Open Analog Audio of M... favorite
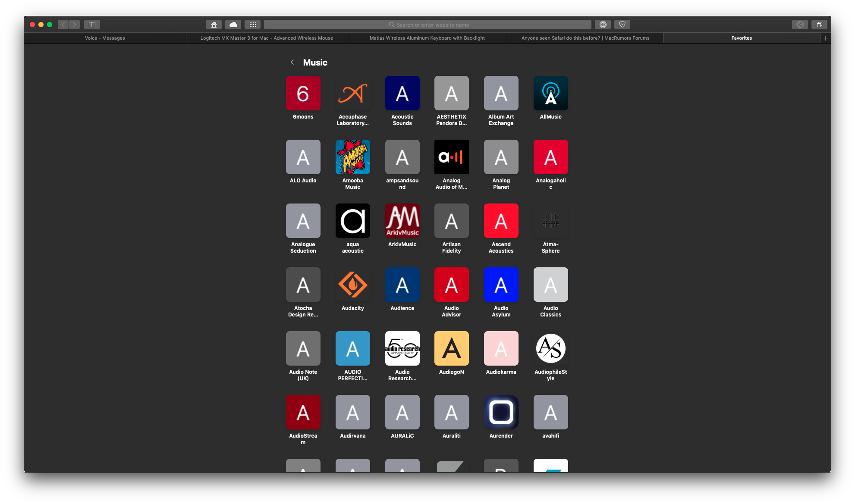This screenshot has height=504, width=855. tap(451, 157)
